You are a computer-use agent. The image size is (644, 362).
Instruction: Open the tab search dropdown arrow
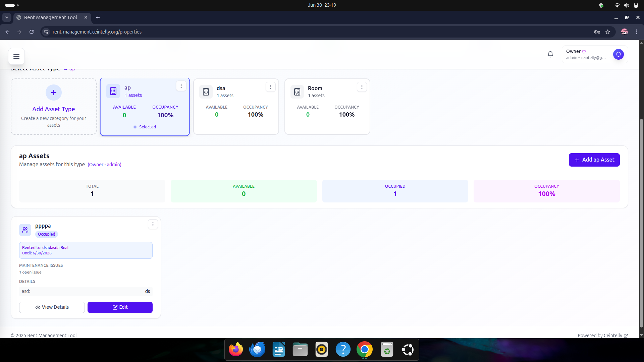click(7, 17)
